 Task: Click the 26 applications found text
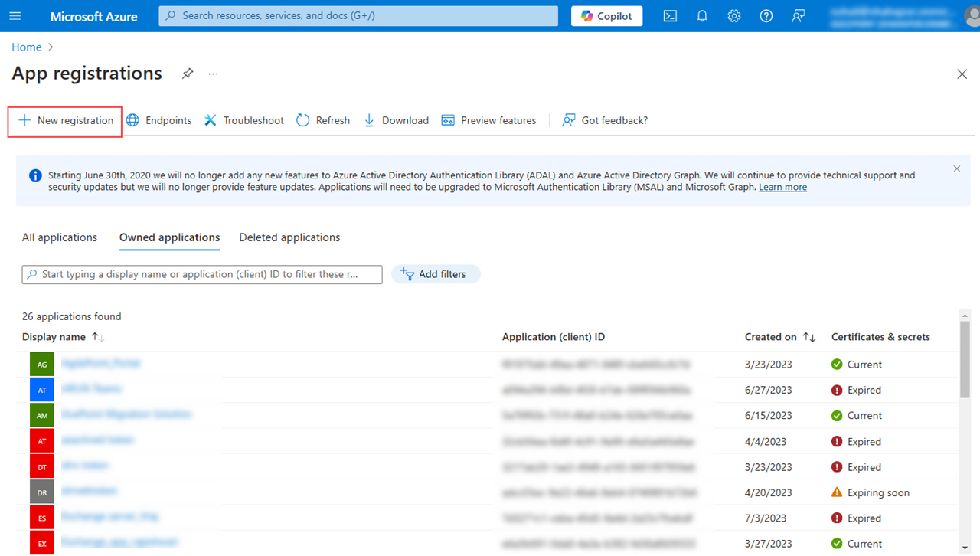(72, 316)
